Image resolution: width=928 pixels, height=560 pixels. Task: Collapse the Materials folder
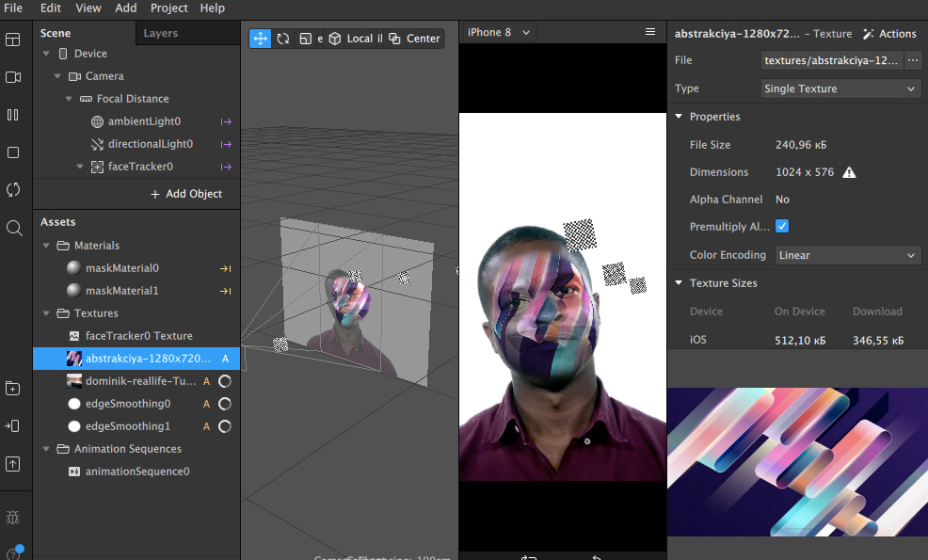tap(46, 245)
